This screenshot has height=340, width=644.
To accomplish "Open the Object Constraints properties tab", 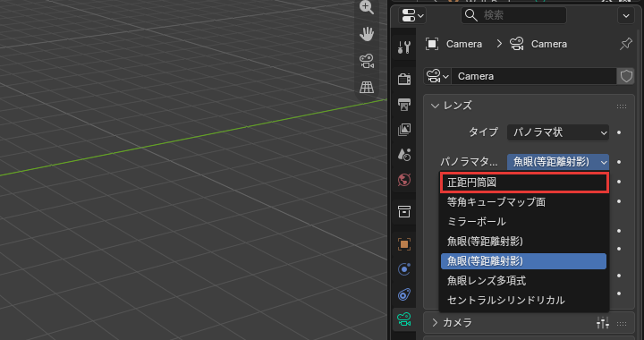I will (x=404, y=294).
